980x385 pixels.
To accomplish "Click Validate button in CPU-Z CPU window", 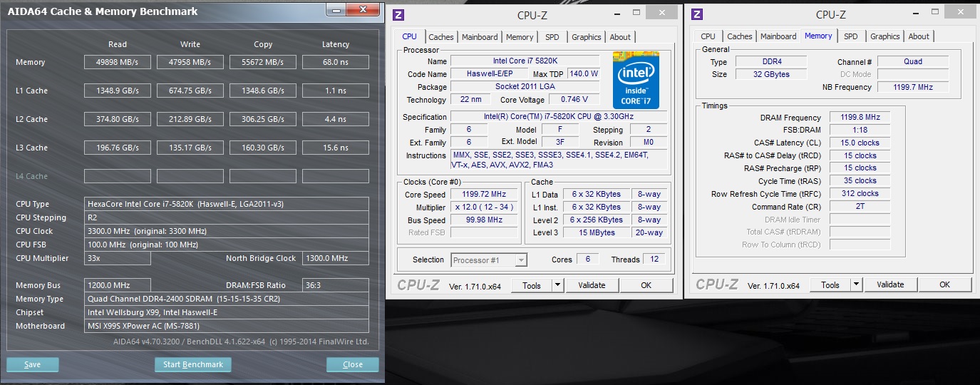I will (x=592, y=285).
